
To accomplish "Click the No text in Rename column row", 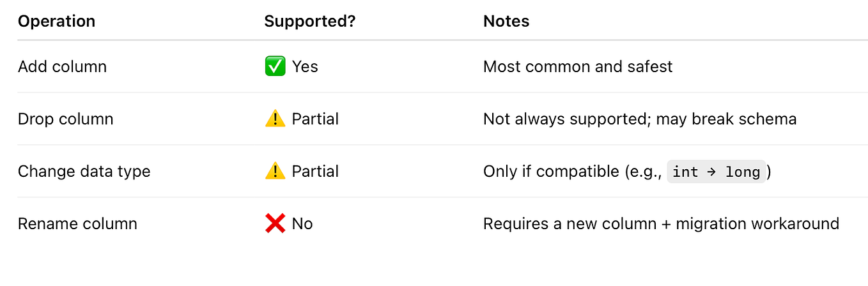I will 302,223.
